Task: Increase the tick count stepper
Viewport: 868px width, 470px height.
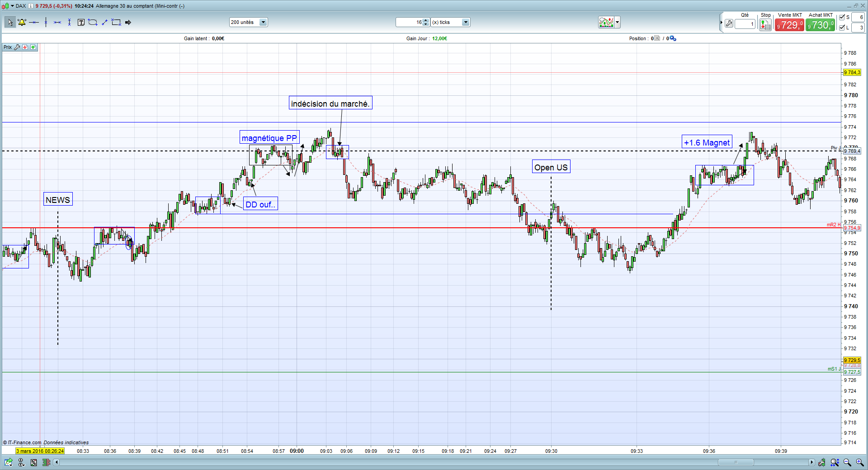Action: tap(426, 20)
